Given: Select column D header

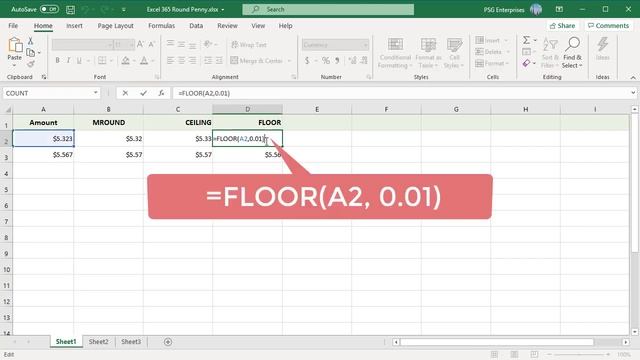Looking at the screenshot, I should 247,109.
